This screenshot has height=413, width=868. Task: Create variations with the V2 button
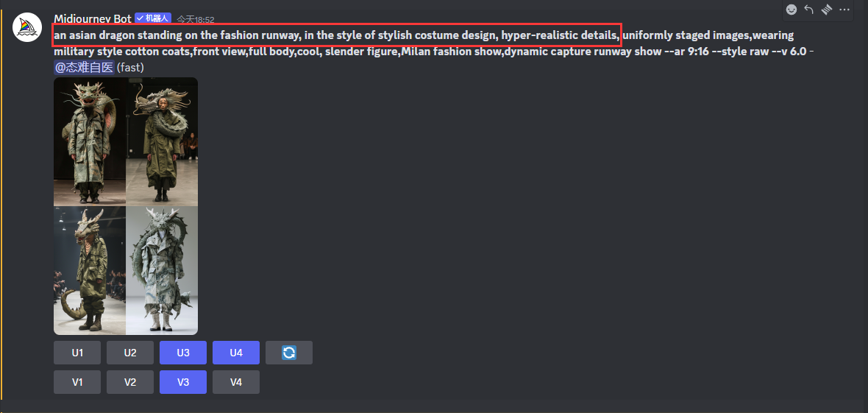[130, 382]
